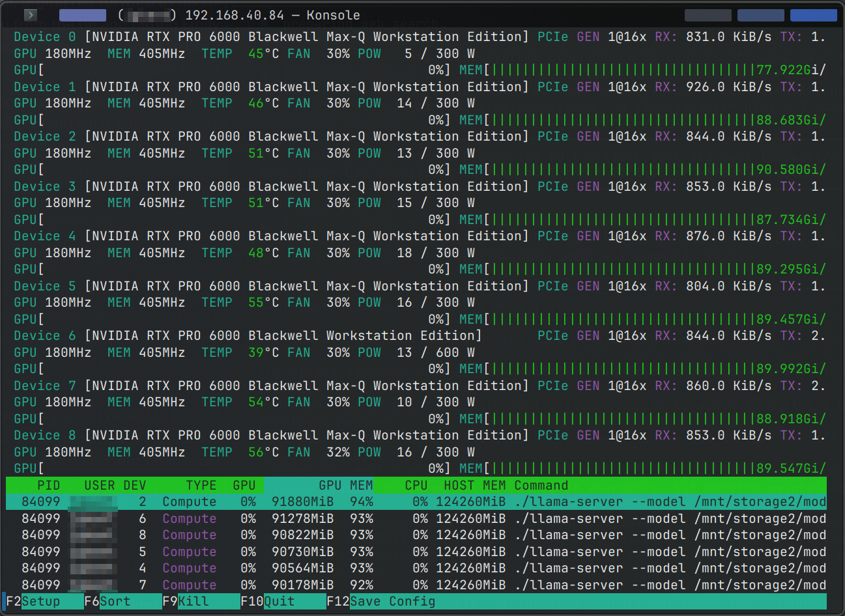Click the "Device 6" label
This screenshot has height=616, width=845.
[45, 336]
